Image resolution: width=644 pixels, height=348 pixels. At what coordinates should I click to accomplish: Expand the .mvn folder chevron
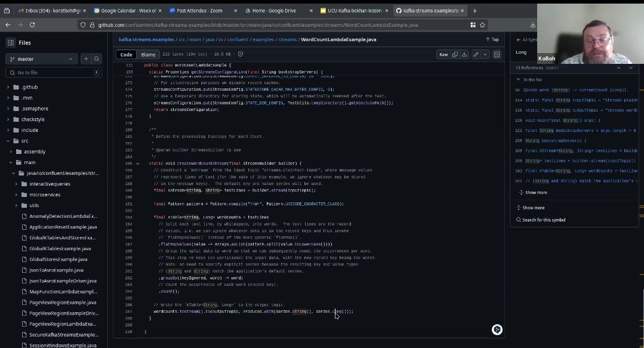pos(8,98)
